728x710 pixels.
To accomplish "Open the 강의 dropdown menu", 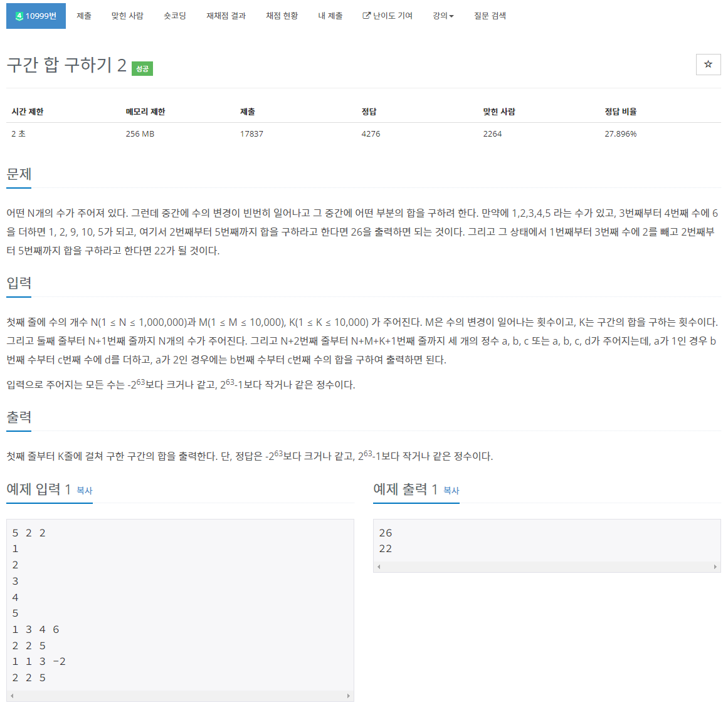I will click(443, 16).
